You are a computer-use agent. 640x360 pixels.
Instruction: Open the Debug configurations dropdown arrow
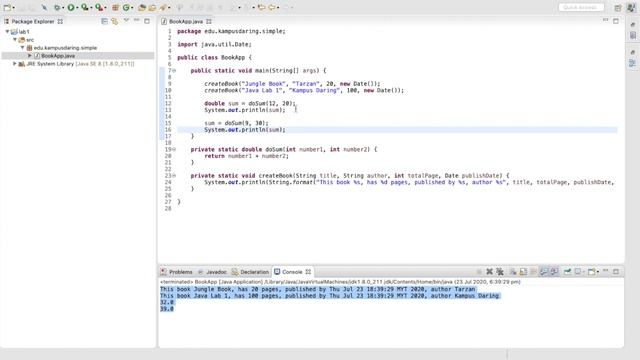tap(63, 7)
